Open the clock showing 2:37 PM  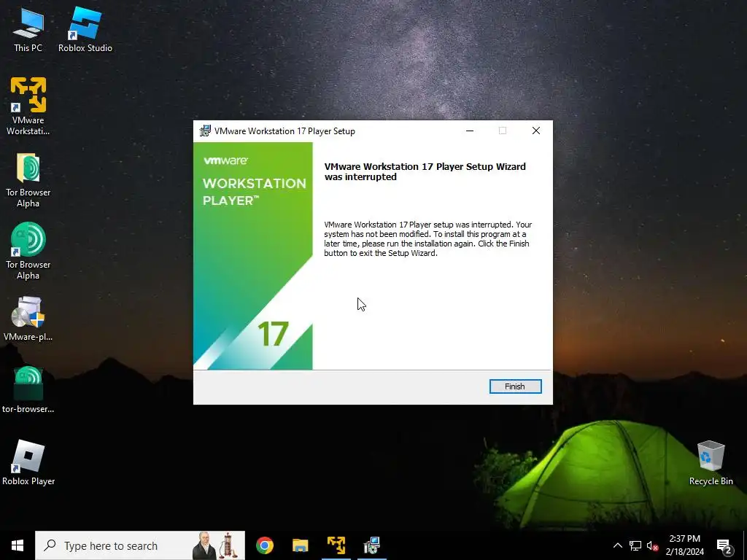pos(684,545)
